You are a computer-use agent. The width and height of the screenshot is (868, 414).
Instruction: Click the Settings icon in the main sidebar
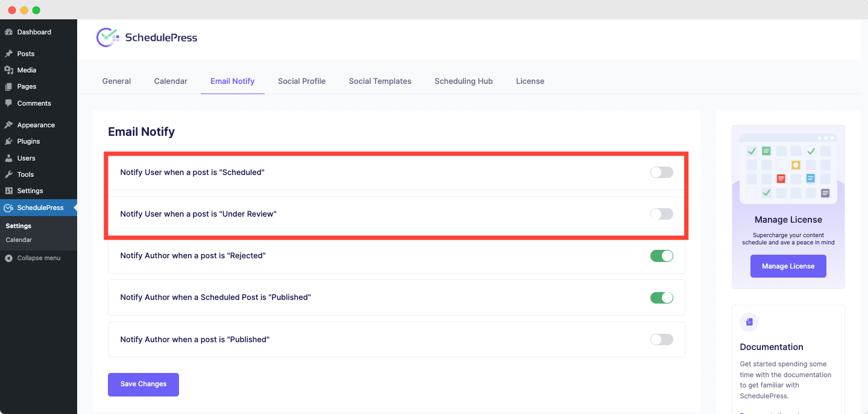coord(8,191)
